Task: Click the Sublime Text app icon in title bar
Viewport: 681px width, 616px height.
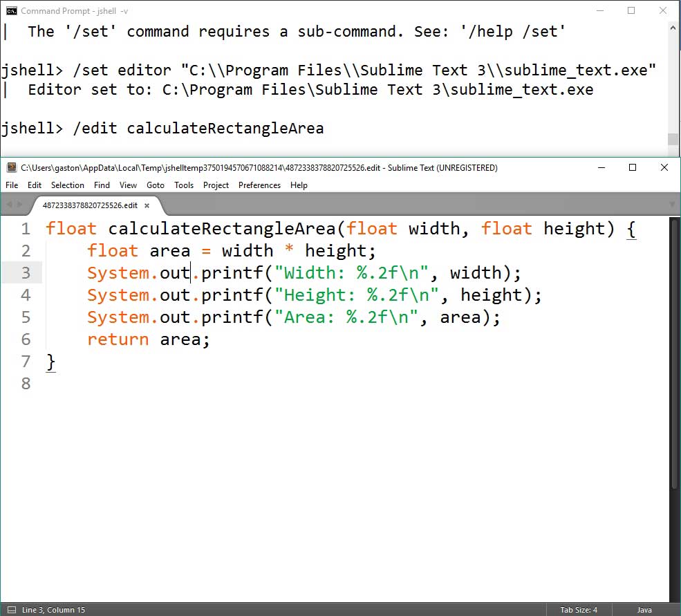Action: tap(12, 167)
